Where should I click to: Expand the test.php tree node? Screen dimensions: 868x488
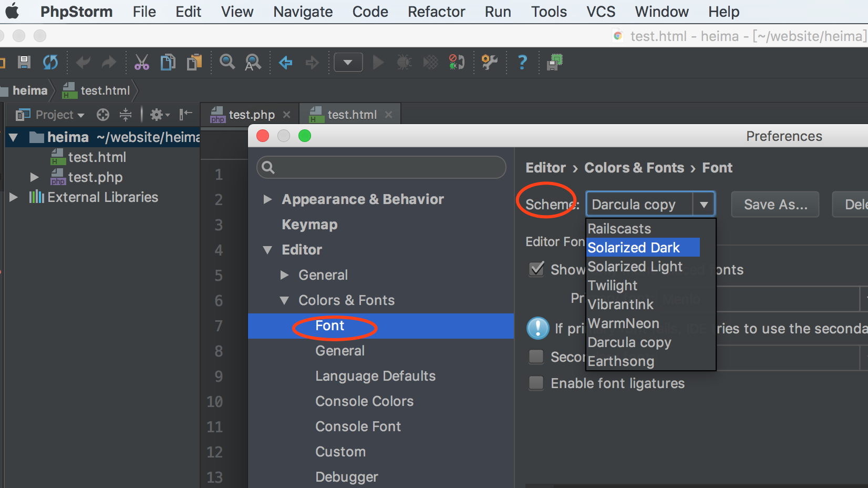[34, 177]
